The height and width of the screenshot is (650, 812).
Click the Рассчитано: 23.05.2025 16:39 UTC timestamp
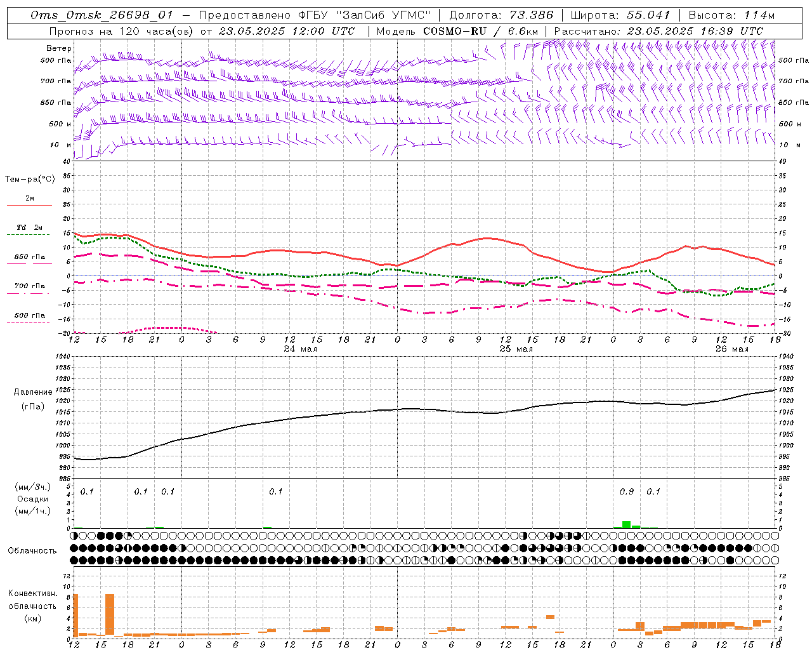pyautogui.click(x=658, y=31)
